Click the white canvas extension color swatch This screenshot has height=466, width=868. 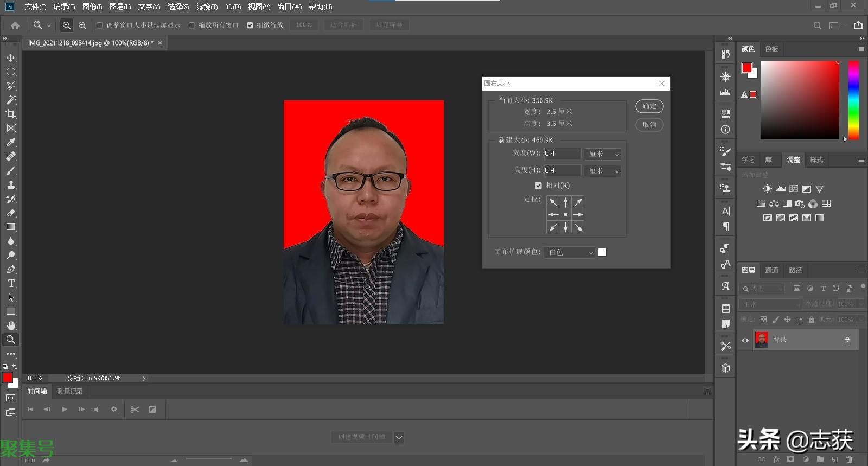pos(602,252)
